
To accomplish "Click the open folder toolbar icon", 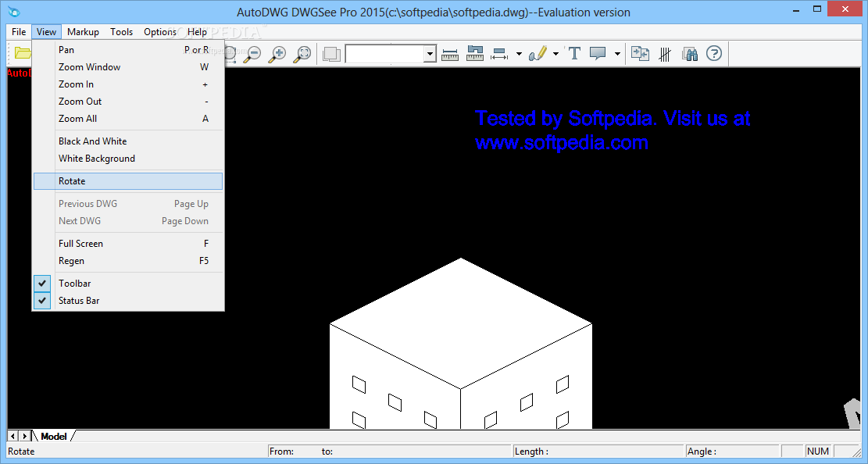I will pos(23,53).
